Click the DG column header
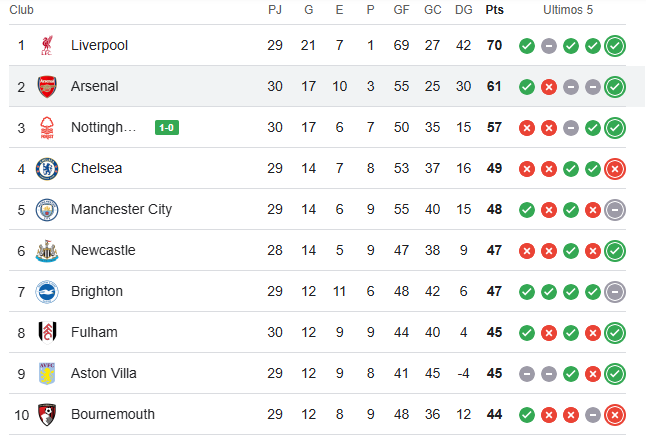This screenshot has height=437, width=646. pyautogui.click(x=463, y=10)
